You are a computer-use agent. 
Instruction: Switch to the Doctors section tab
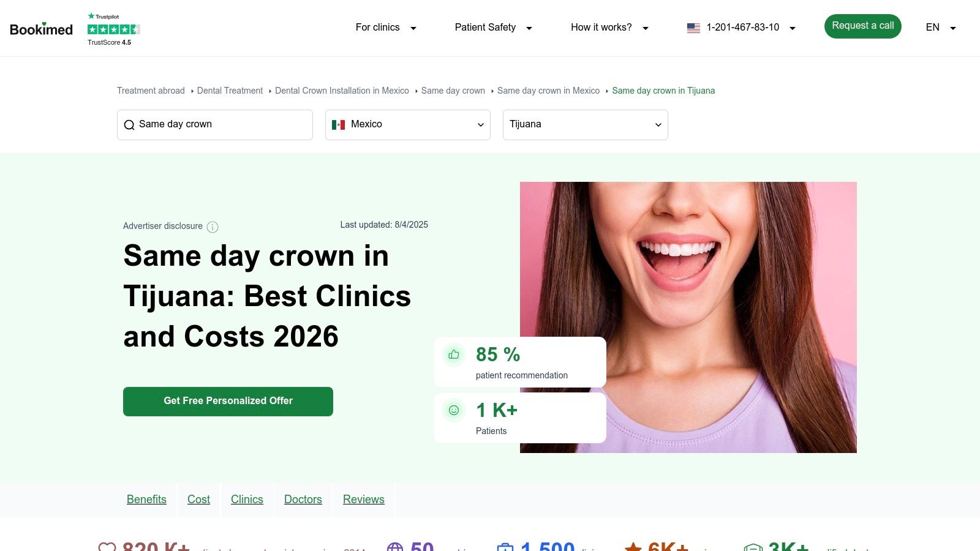coord(303,499)
